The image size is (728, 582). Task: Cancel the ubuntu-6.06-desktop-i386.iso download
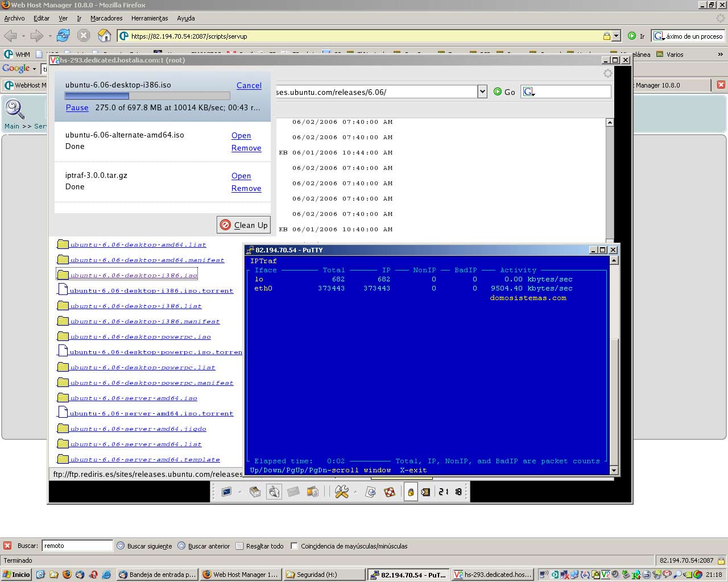point(249,85)
